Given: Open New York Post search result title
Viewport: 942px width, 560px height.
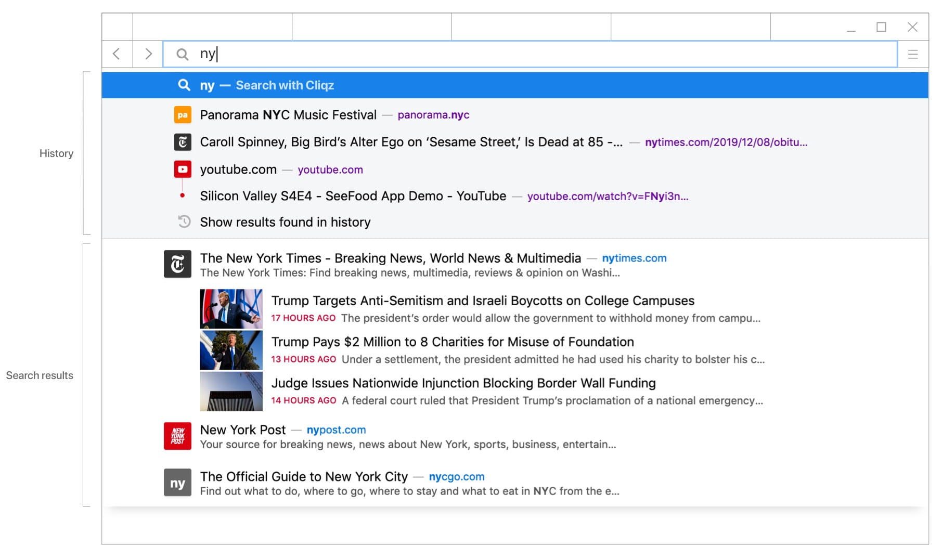Looking at the screenshot, I should click(243, 430).
